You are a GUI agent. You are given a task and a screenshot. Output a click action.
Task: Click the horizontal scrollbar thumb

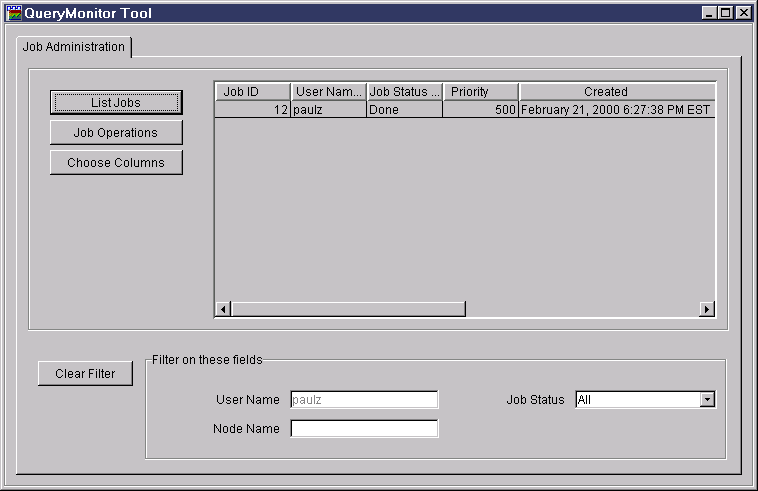click(x=348, y=309)
